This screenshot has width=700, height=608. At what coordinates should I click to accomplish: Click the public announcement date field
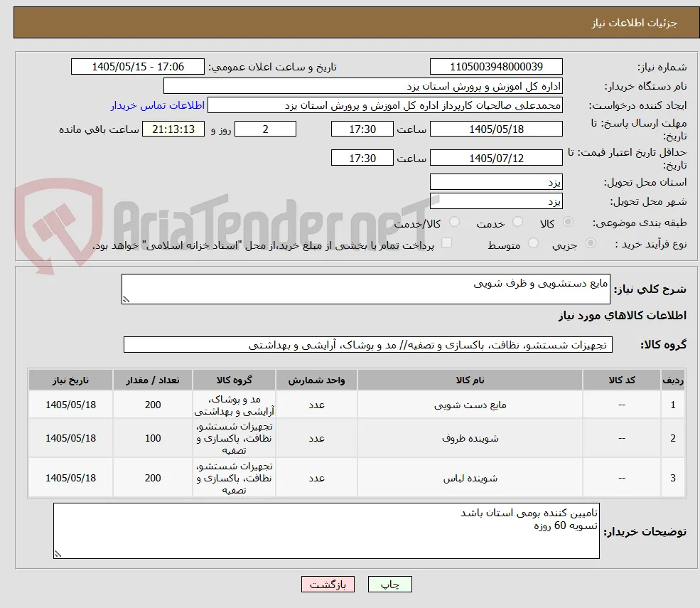coord(137,67)
